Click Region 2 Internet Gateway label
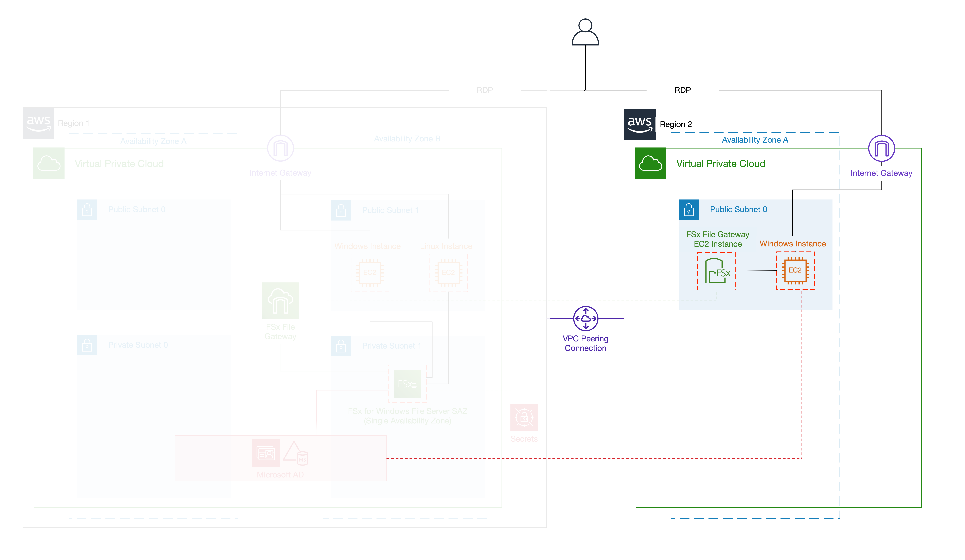The image size is (965, 560). tap(881, 173)
